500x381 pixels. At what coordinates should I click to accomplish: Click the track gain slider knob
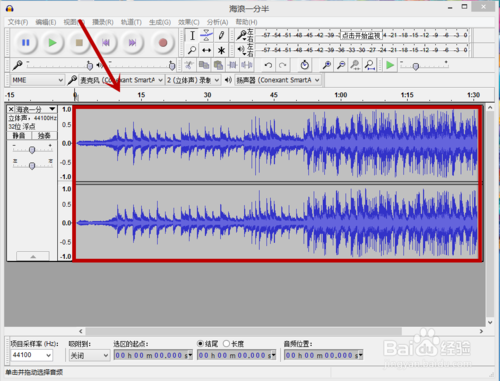(32, 150)
